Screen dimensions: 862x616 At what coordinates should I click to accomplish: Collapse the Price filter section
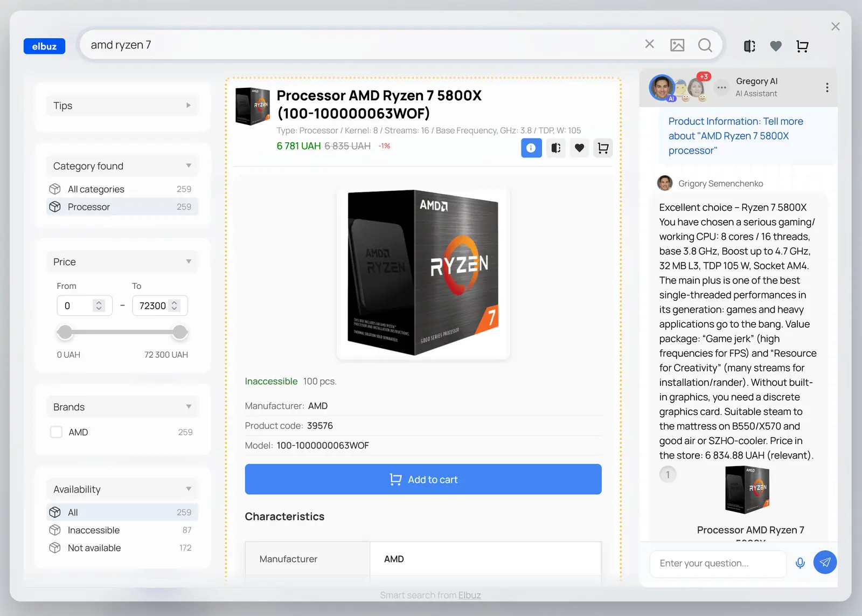[122, 262]
